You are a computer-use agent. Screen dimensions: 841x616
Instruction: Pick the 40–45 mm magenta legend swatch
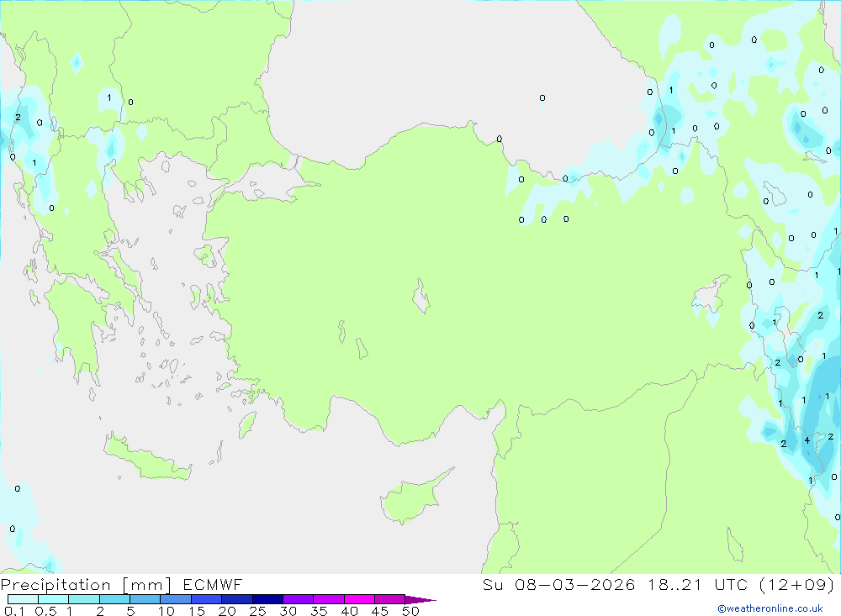(359, 599)
